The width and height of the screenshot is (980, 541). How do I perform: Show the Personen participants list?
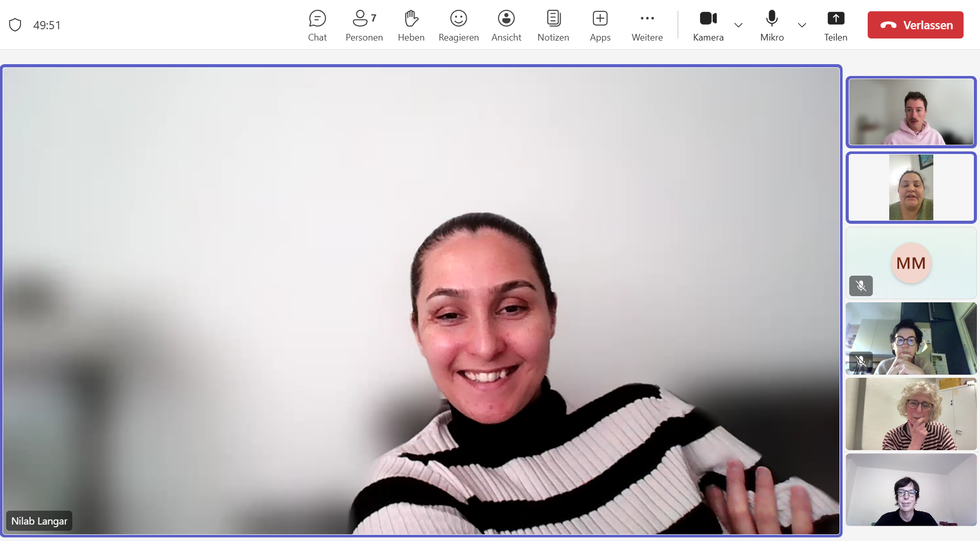click(x=364, y=25)
